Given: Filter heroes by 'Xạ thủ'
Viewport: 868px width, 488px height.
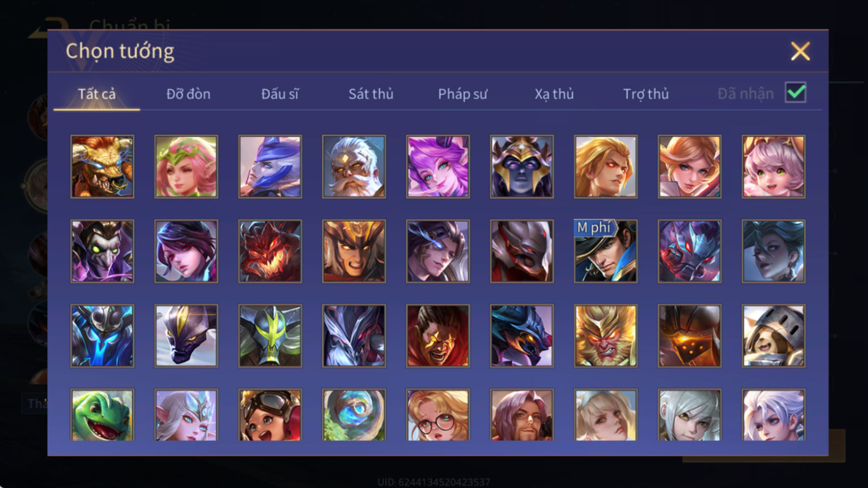Looking at the screenshot, I should click(x=554, y=94).
